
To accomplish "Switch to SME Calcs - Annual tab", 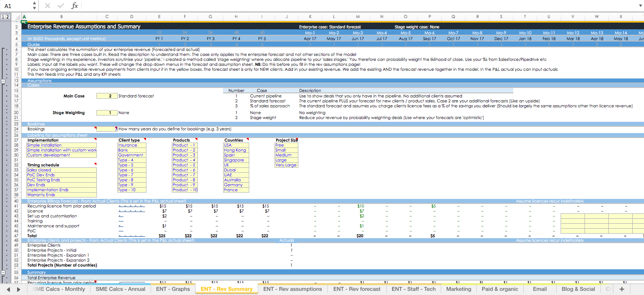I will pos(120,289).
